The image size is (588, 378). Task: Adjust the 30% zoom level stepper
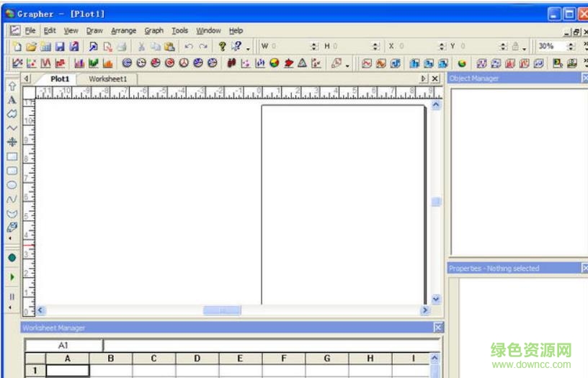point(571,47)
